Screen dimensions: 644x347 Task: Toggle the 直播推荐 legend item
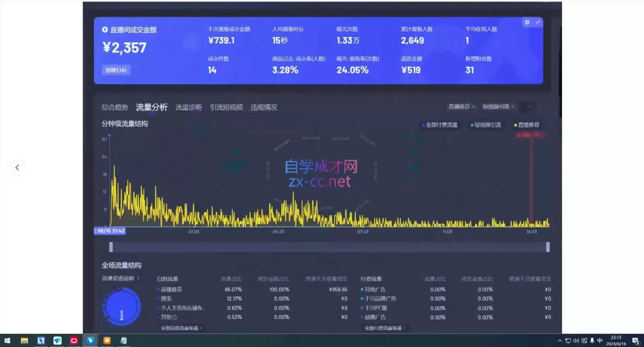[x=527, y=125]
